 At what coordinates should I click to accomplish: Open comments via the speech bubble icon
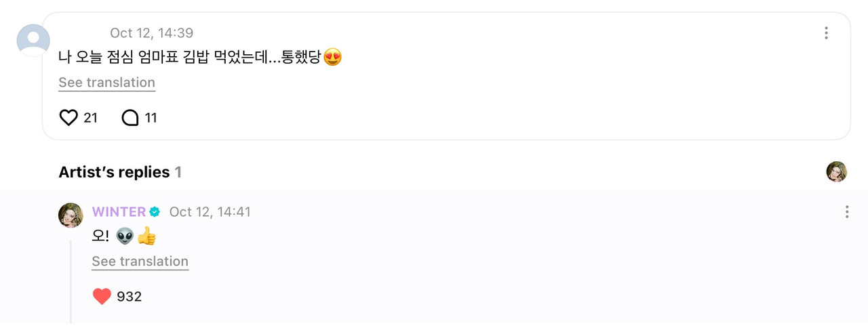130,118
